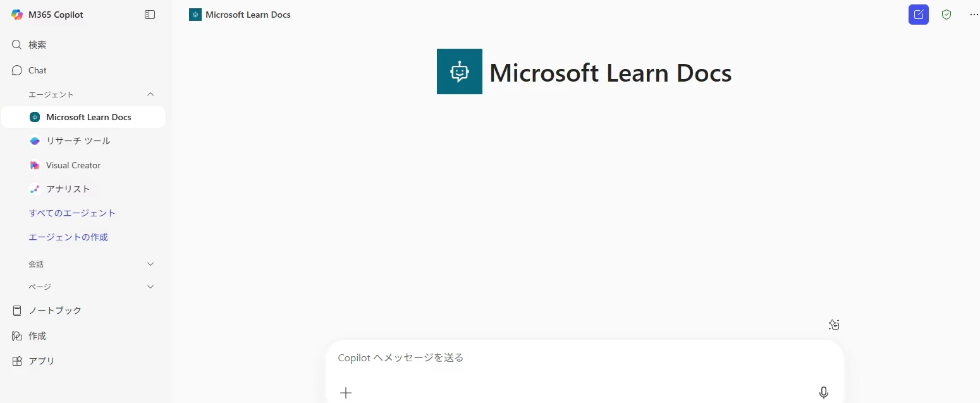Click the plus attach button
Viewport: 980px width, 403px height.
346,393
